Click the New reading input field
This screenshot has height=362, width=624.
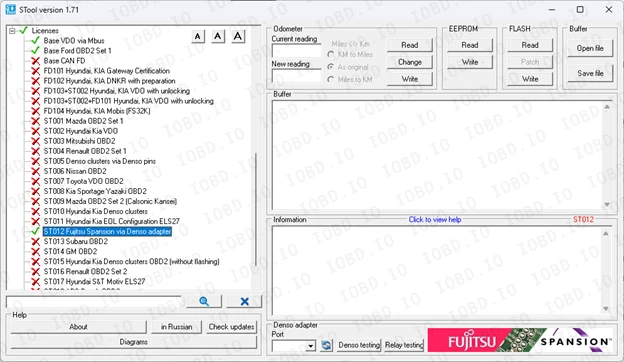click(x=296, y=76)
